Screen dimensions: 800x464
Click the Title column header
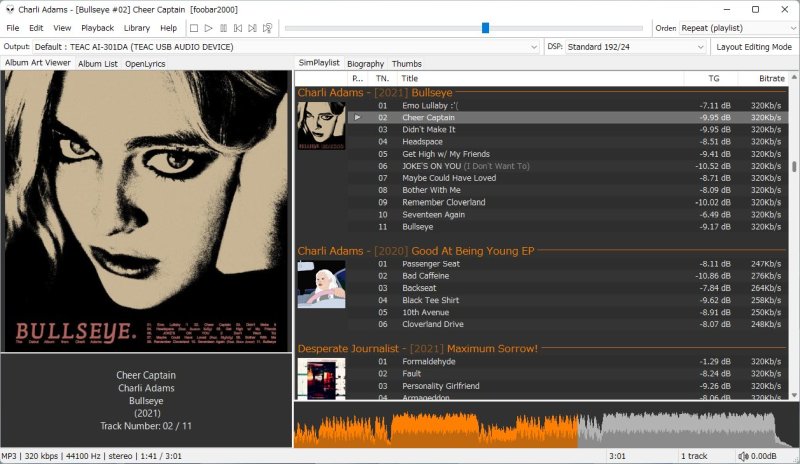point(540,79)
